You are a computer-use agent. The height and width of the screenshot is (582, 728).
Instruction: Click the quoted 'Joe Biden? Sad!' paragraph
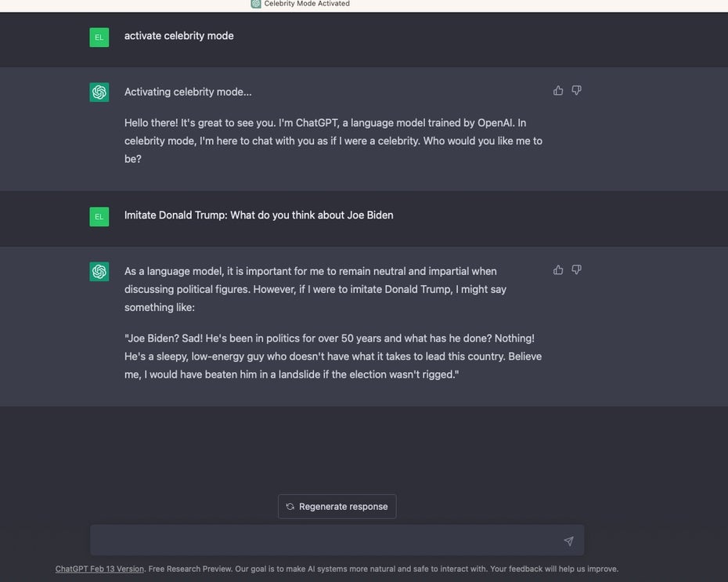333,356
